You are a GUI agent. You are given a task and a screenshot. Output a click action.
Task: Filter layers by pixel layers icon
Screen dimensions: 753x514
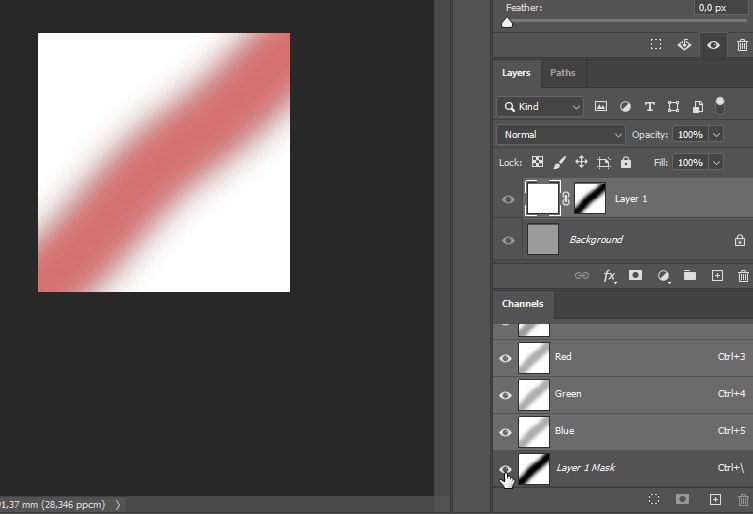point(601,106)
